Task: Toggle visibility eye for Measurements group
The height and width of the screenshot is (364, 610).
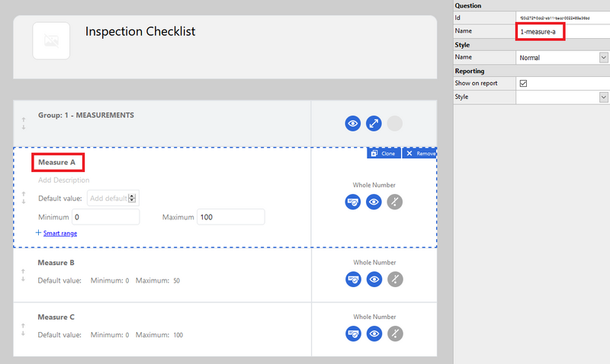Action: [352, 123]
